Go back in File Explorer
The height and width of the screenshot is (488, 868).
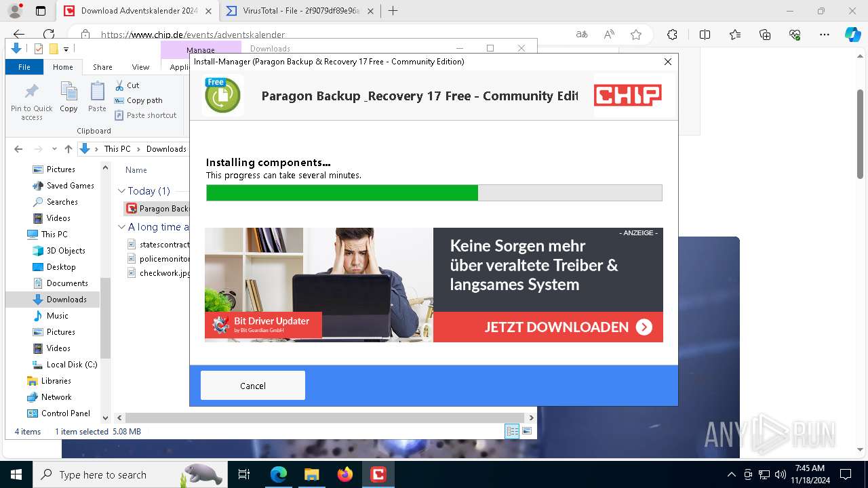coord(18,149)
